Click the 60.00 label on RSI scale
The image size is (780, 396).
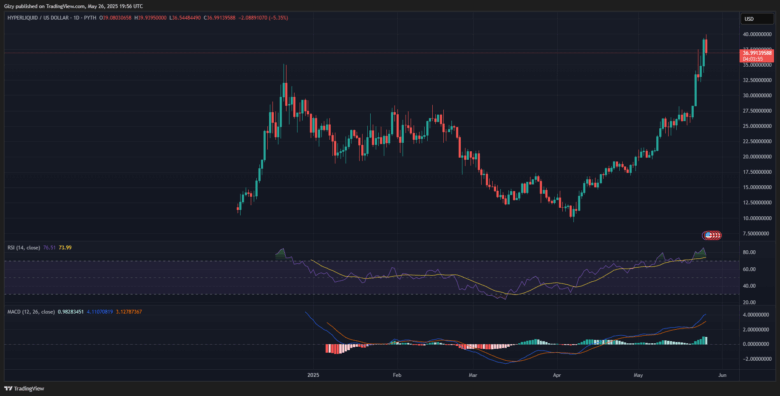click(749, 269)
